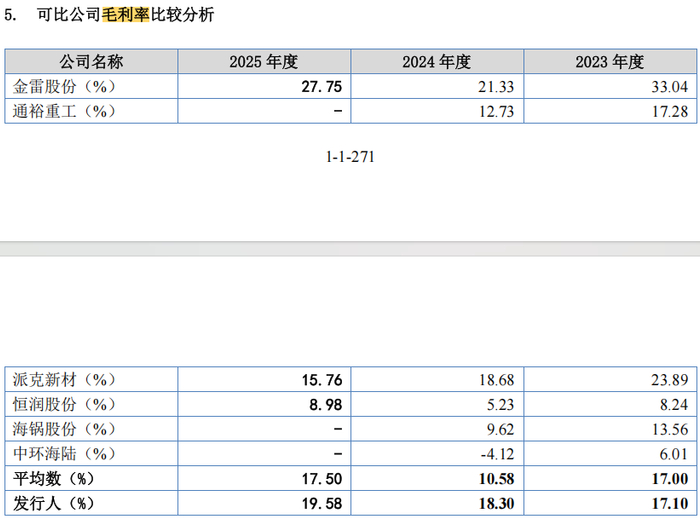The image size is (700, 519).
Task: Click the 2023 年度 column header
Action: pos(610,62)
